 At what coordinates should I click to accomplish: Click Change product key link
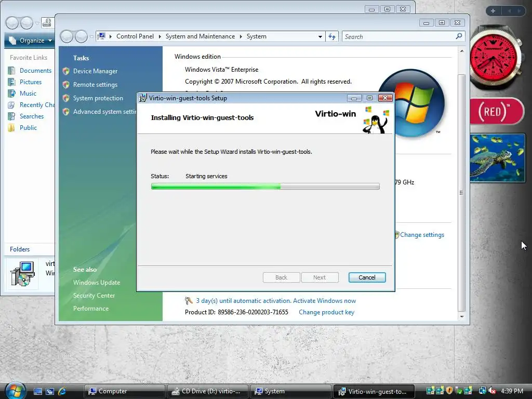coord(326,312)
